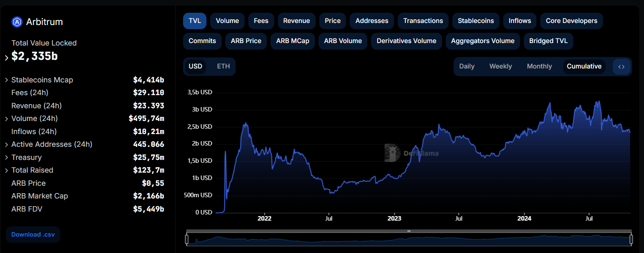The image size is (644, 253).
Task: Click the $25,75m treasury value
Action: point(149,157)
